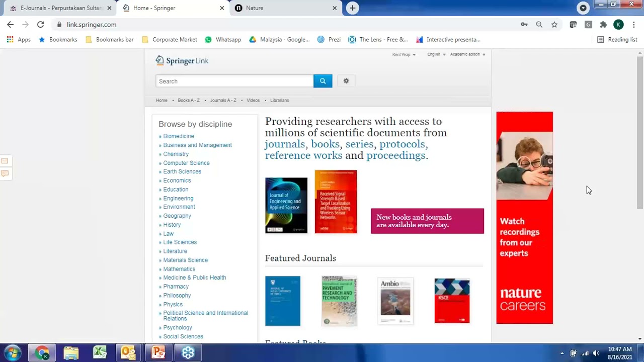Open Journals A-Z in the navigation
Screen dimensions: 644x362
click(x=223, y=101)
